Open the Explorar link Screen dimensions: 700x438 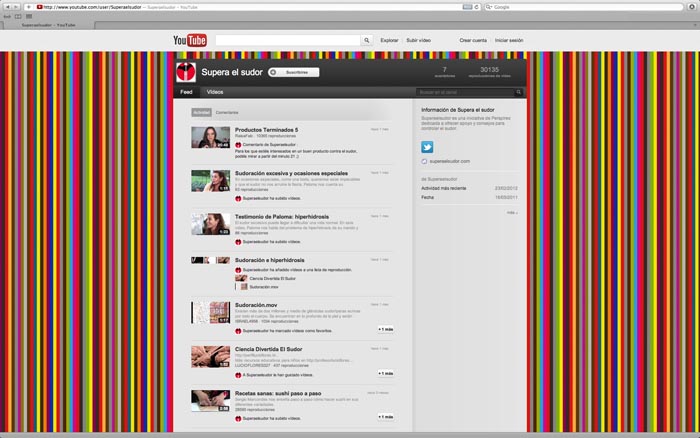pyautogui.click(x=389, y=40)
